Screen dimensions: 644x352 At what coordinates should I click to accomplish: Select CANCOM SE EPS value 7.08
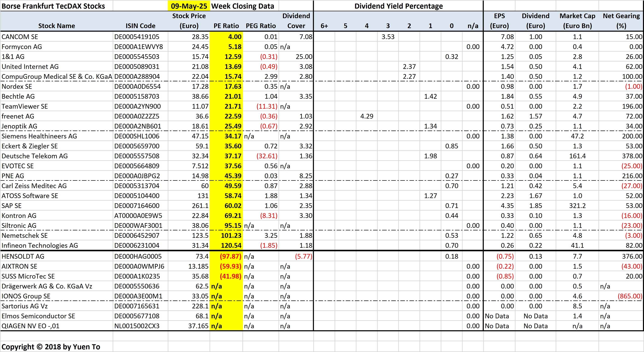click(499, 37)
